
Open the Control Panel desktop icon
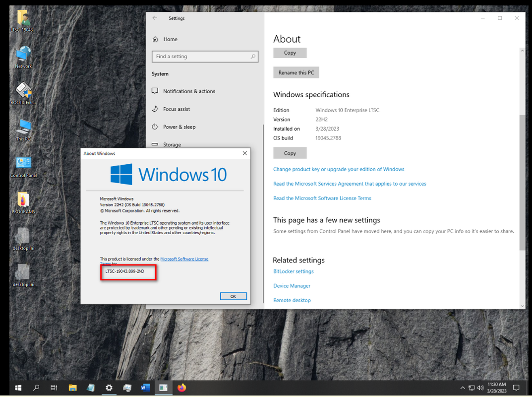click(x=23, y=166)
